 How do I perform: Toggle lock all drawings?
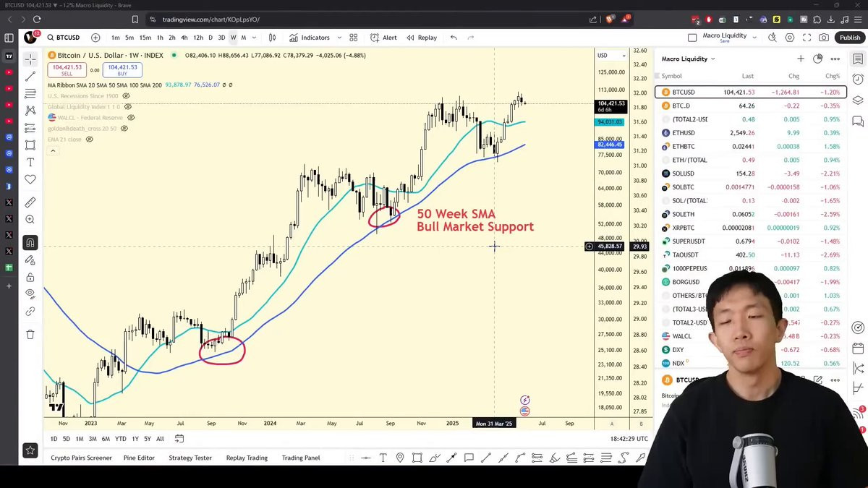click(x=30, y=278)
